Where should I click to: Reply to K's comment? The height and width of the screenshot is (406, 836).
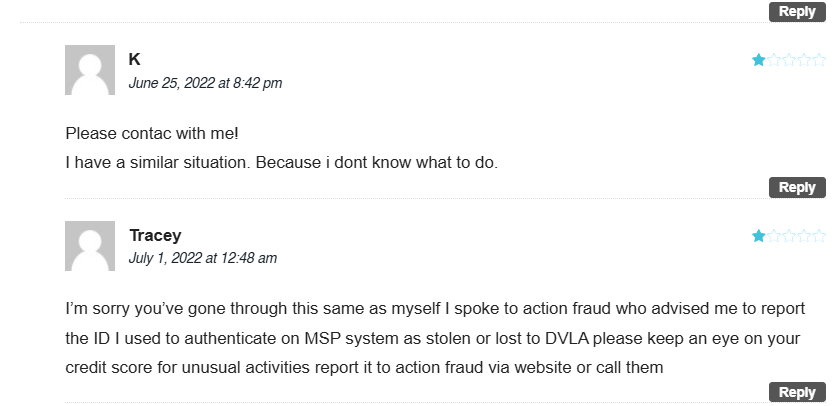point(797,187)
